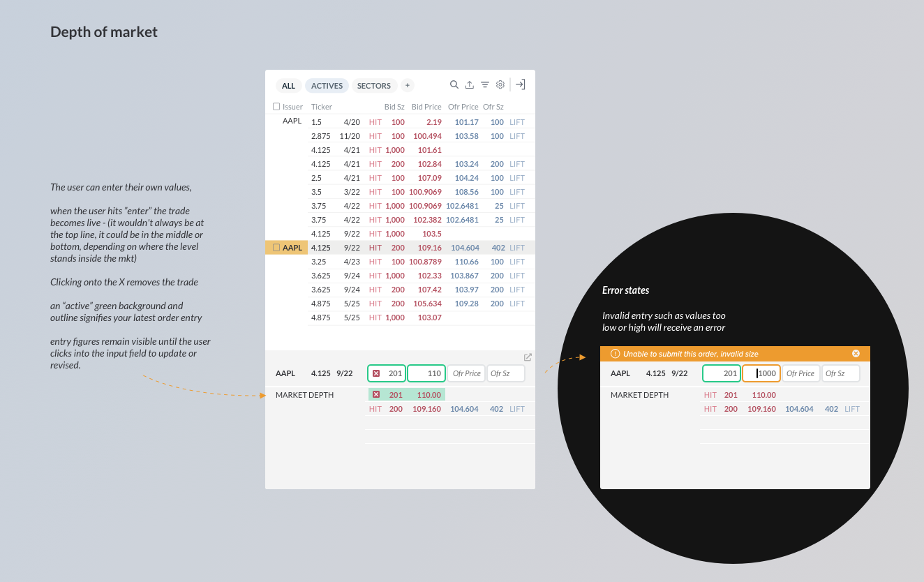The height and width of the screenshot is (582, 924).
Task: Sort by the Ofr Sz column header
Action: (x=493, y=107)
